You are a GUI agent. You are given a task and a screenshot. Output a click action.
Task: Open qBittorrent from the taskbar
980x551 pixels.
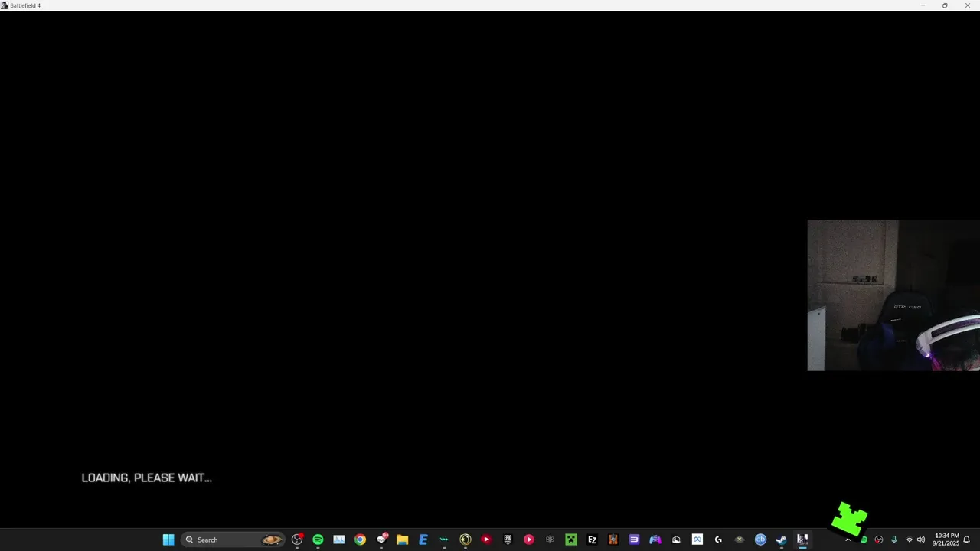click(760, 540)
